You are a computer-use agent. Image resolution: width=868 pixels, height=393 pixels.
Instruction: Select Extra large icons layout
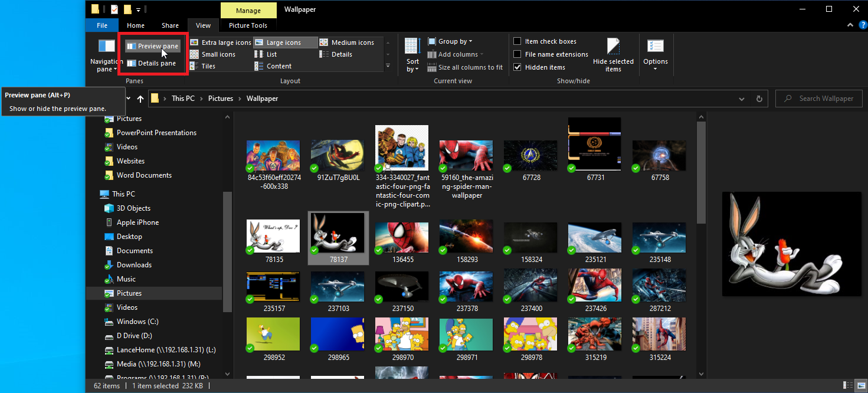pyautogui.click(x=221, y=42)
